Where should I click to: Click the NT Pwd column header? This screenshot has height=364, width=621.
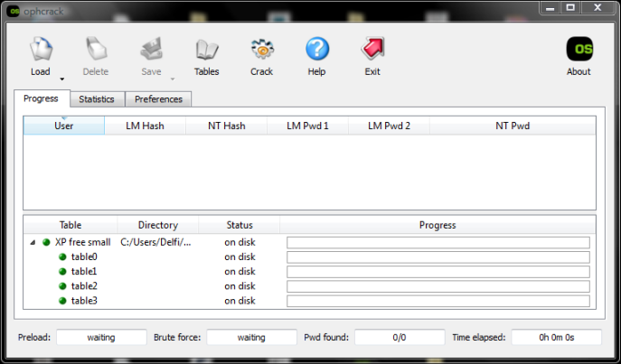(513, 126)
